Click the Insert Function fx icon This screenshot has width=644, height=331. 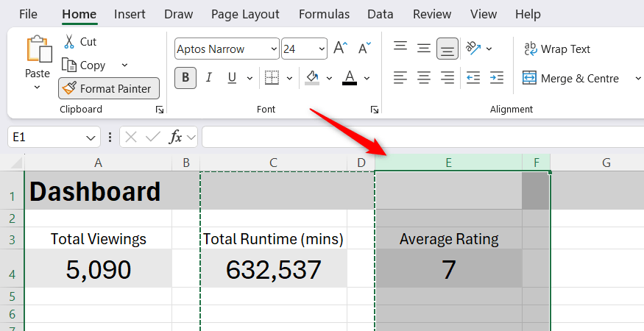[175, 137]
